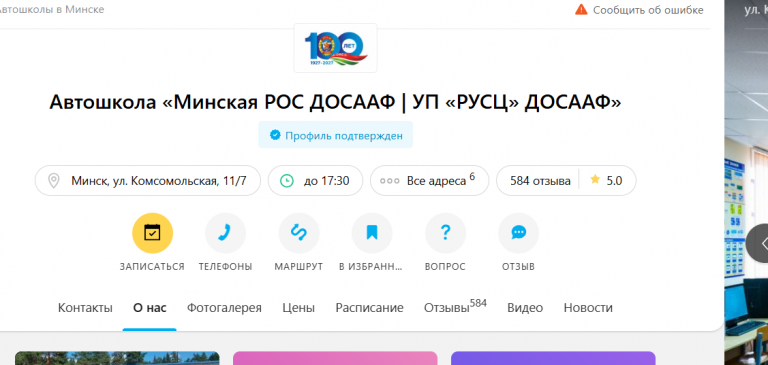Click the Вопрос question mark icon
The width and height of the screenshot is (768, 365).
(445, 233)
